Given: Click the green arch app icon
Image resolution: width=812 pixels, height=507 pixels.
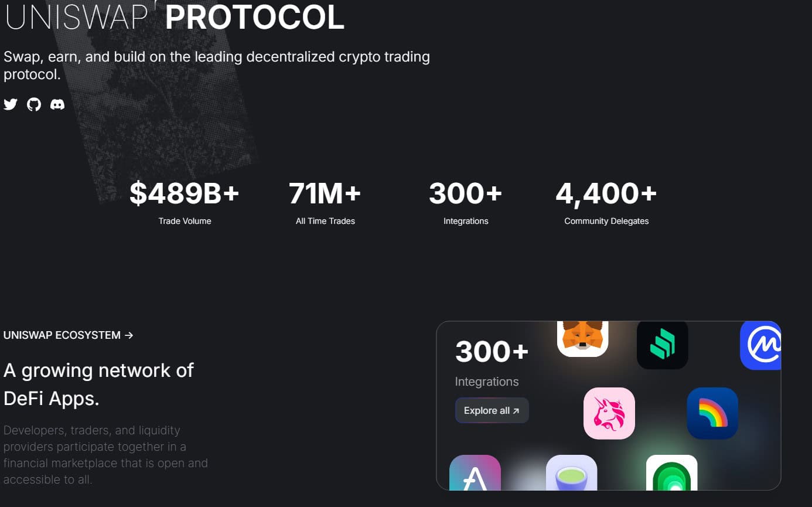Looking at the screenshot, I should coord(671,474).
